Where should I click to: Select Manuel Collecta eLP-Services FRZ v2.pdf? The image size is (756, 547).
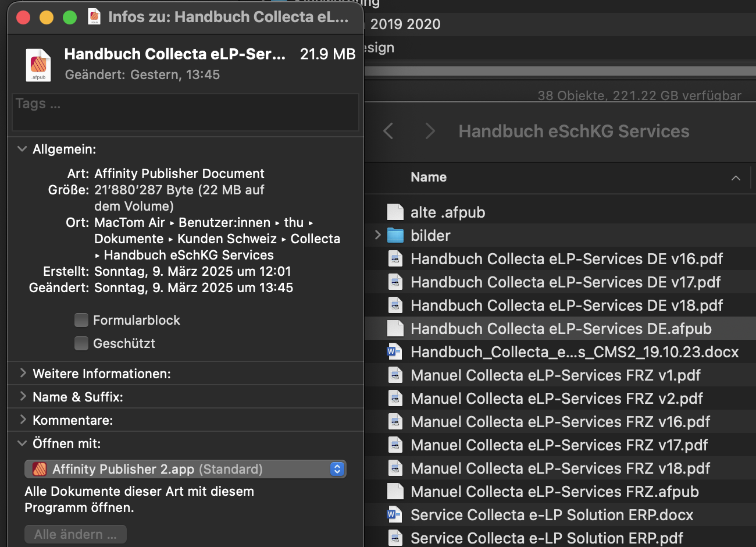tap(557, 399)
